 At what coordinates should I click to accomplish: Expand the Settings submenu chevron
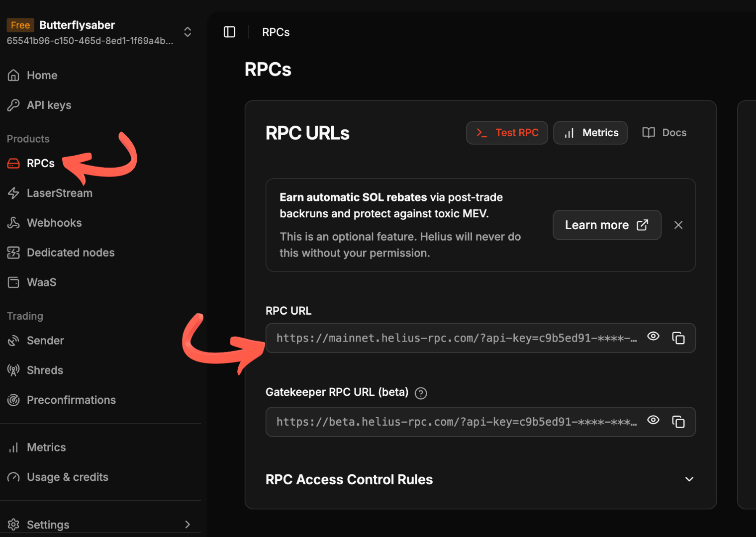click(x=188, y=525)
